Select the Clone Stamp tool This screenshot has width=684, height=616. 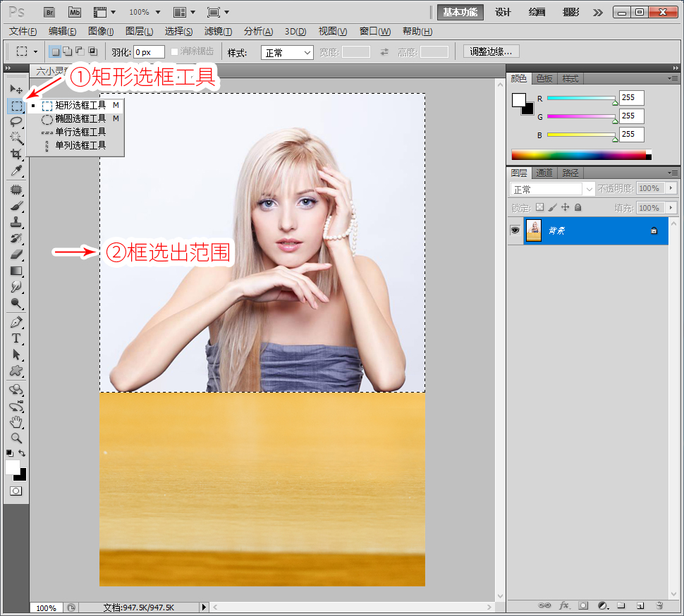(x=16, y=222)
